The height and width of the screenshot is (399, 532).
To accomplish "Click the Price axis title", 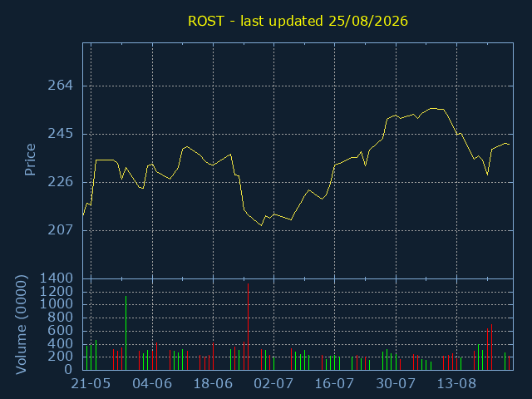I will [x=30, y=160].
